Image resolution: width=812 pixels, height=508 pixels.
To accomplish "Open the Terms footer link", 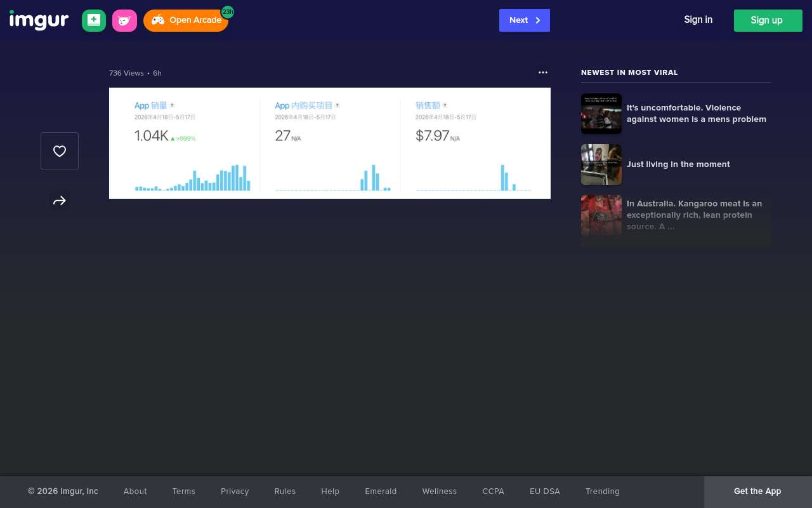I will 184,491.
